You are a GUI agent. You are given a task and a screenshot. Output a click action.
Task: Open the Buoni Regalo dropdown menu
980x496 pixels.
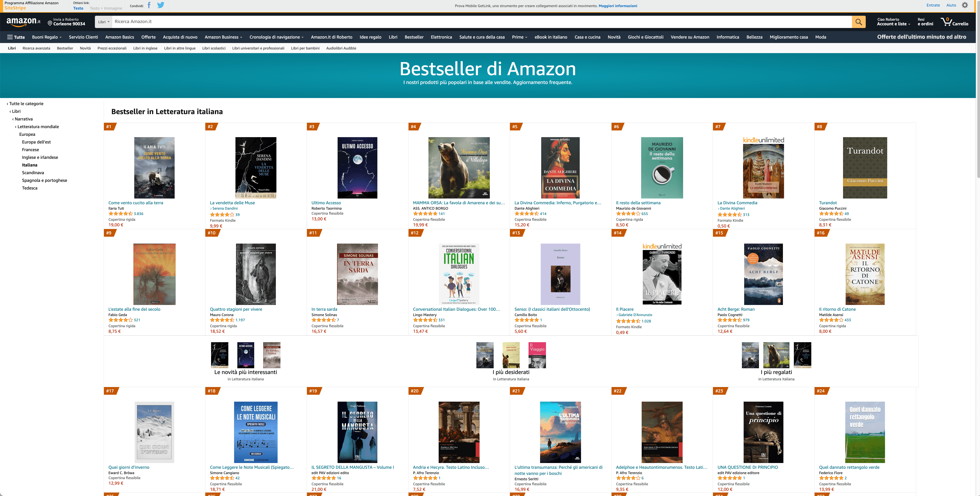pyautogui.click(x=47, y=37)
